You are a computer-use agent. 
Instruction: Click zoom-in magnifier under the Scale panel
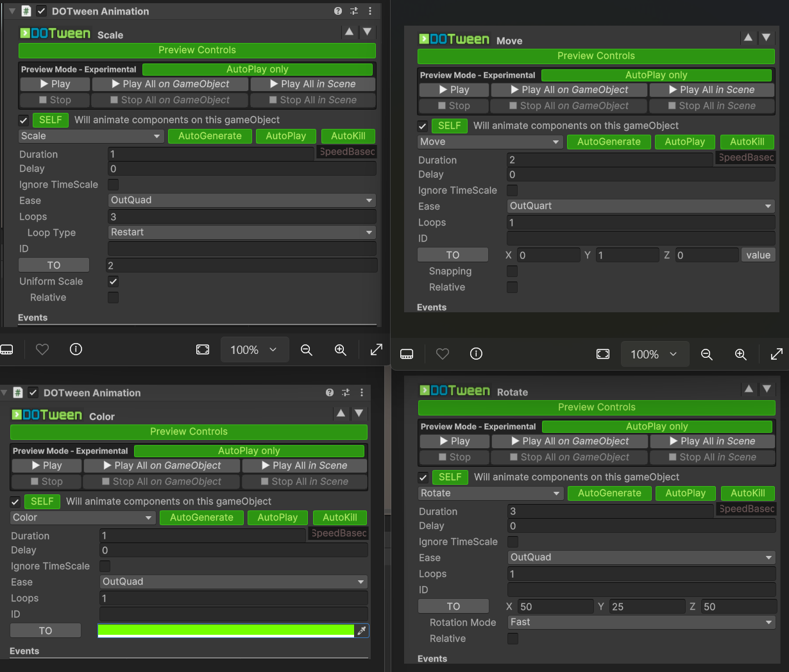click(x=341, y=349)
